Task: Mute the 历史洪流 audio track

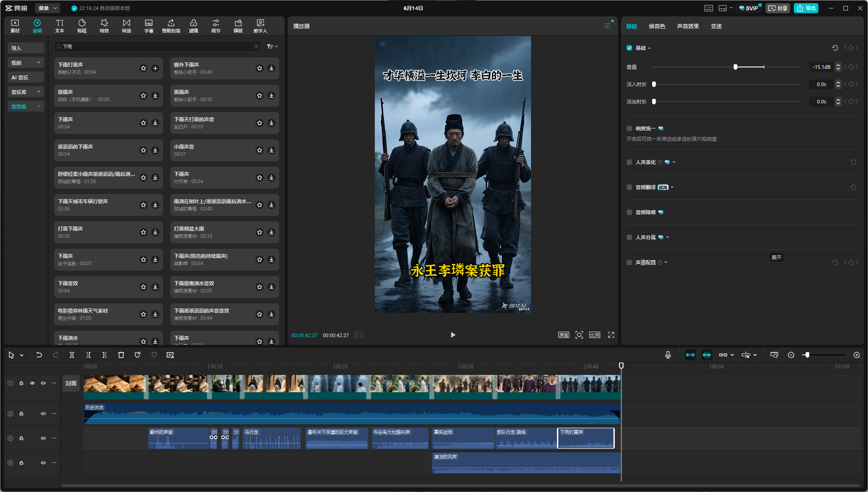Action: coord(43,414)
